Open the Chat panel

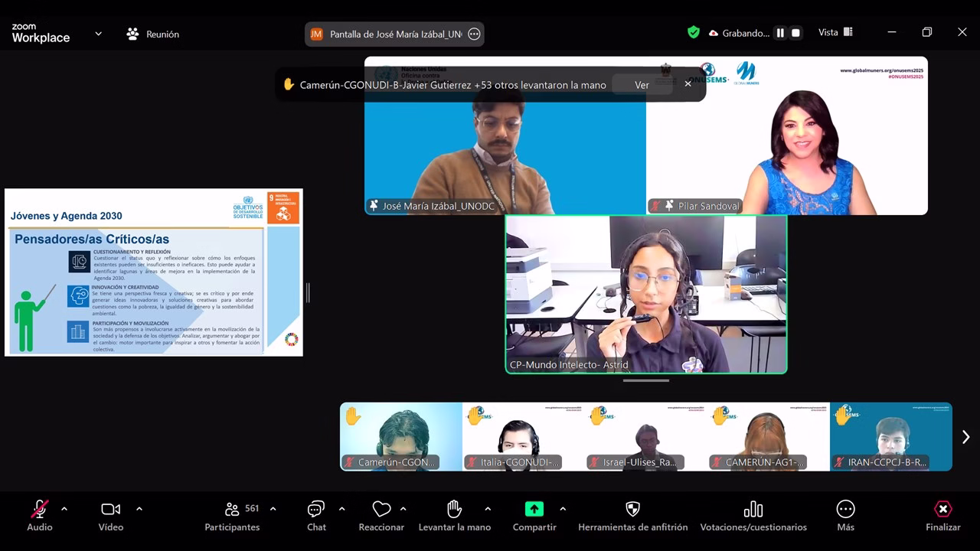point(315,510)
